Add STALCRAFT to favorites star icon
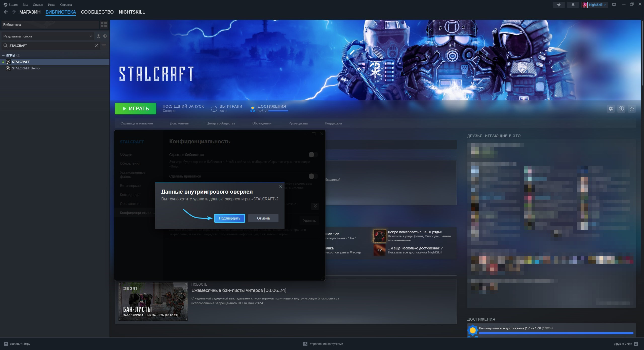Image resolution: width=644 pixels, height=350 pixels. [632, 109]
